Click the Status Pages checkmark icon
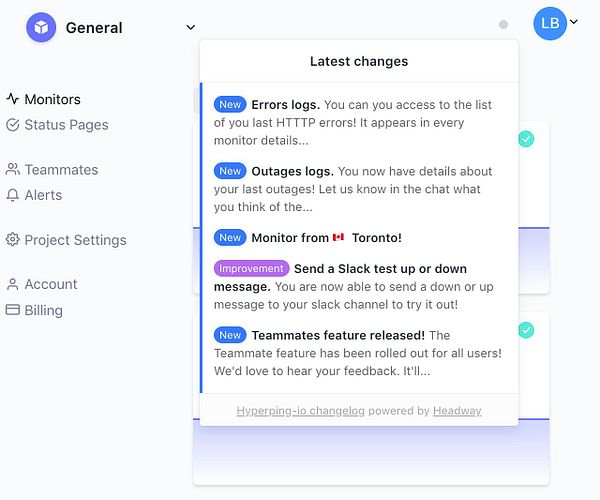This screenshot has width=600, height=500. point(13,125)
